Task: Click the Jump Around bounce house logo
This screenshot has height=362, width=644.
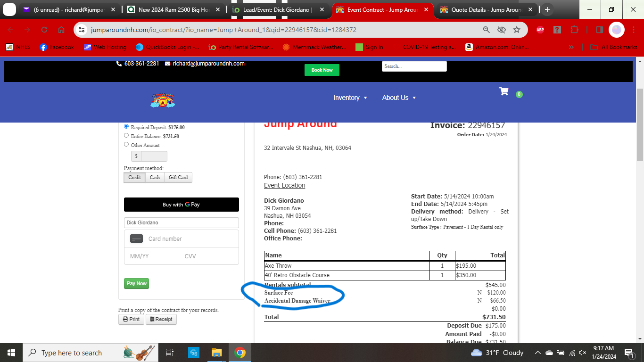Action: coord(163,100)
